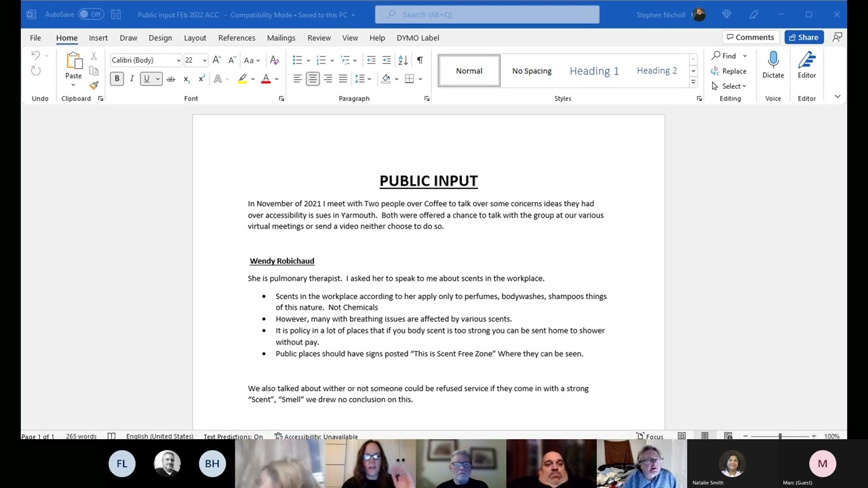Switch to Read Mode view icon
Screen dimensions: 868x488
coord(682,436)
